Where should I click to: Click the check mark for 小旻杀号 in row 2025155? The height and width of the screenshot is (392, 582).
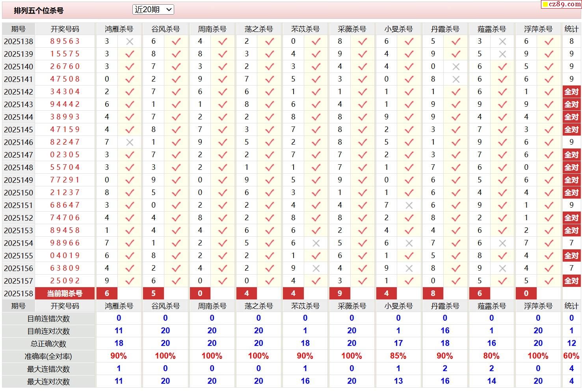point(409,256)
